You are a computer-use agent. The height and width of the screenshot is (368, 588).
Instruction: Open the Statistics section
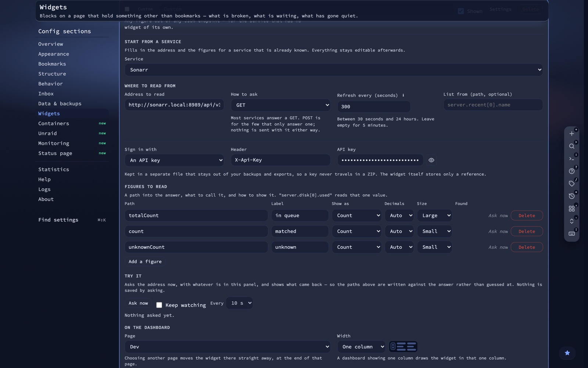[x=54, y=170]
